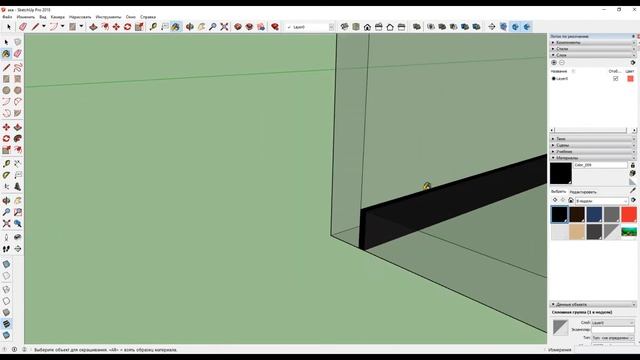Select the Paint Bucket tool in top toolbar

pos(176,27)
